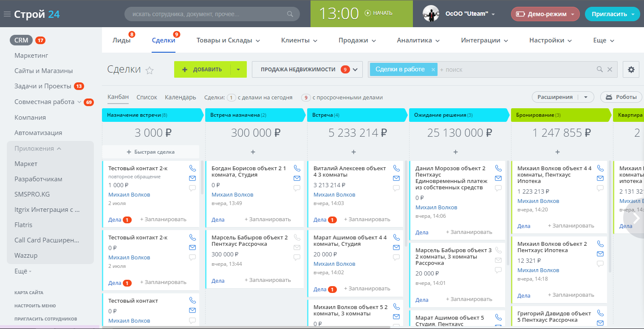Open CRM in sidebar
The height and width of the screenshot is (329, 644).
coord(21,40)
